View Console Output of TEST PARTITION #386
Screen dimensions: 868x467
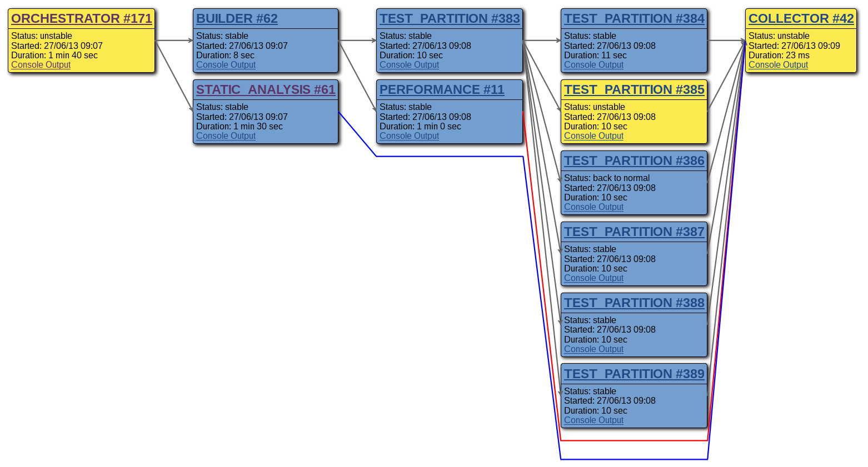coord(593,207)
